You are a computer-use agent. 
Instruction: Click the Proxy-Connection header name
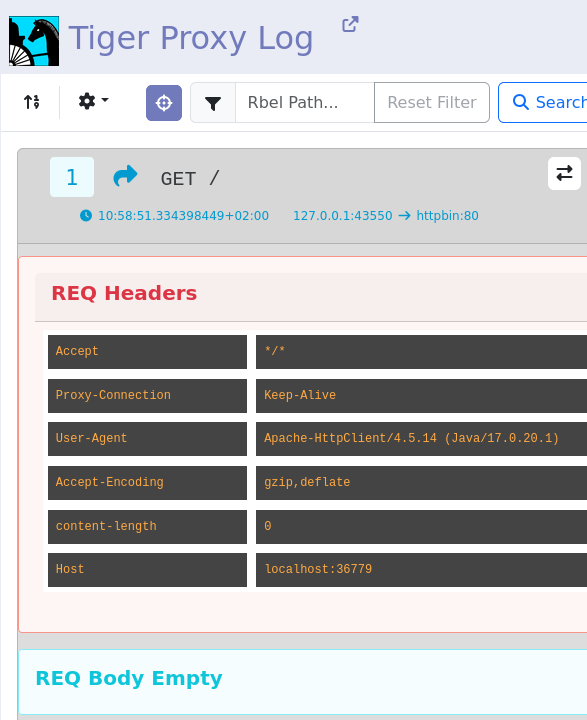click(x=147, y=396)
